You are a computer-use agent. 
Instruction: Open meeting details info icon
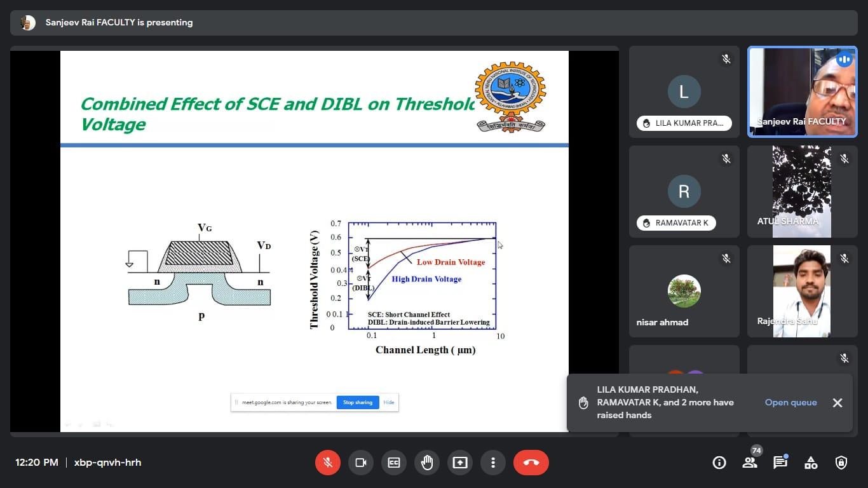point(719,463)
